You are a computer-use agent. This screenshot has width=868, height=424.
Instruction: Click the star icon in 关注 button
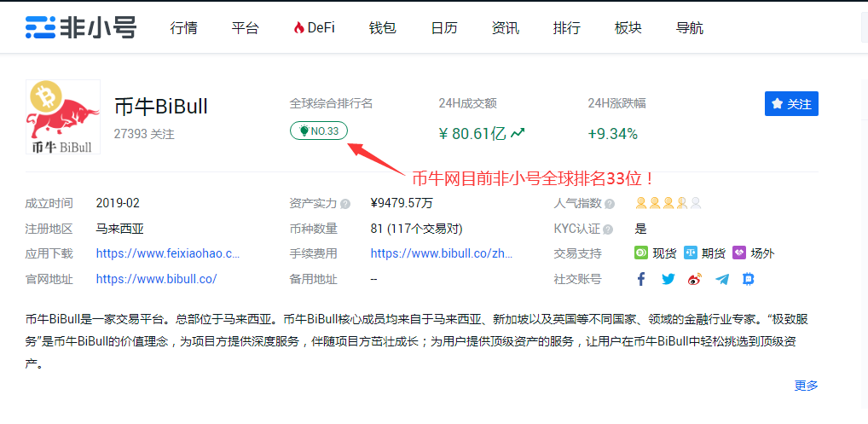[778, 103]
